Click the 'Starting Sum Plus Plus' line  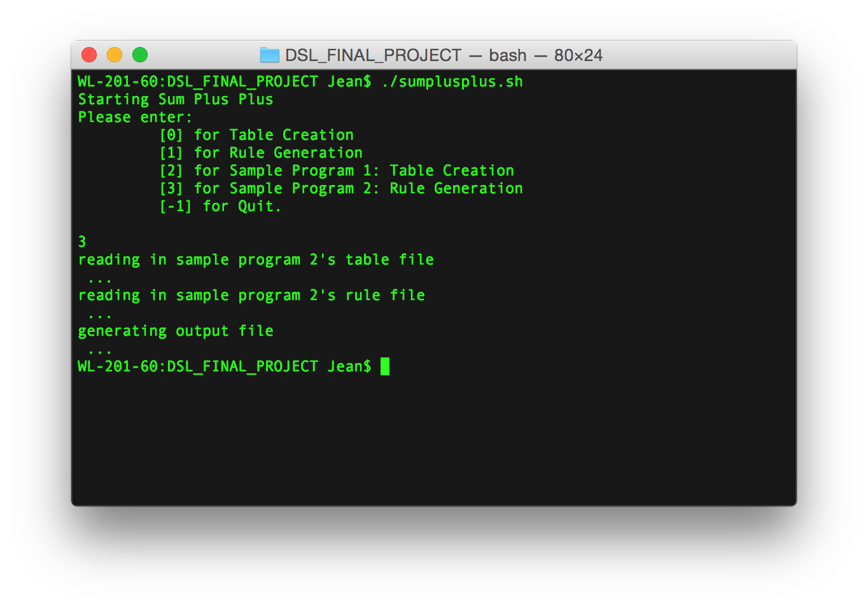(176, 99)
